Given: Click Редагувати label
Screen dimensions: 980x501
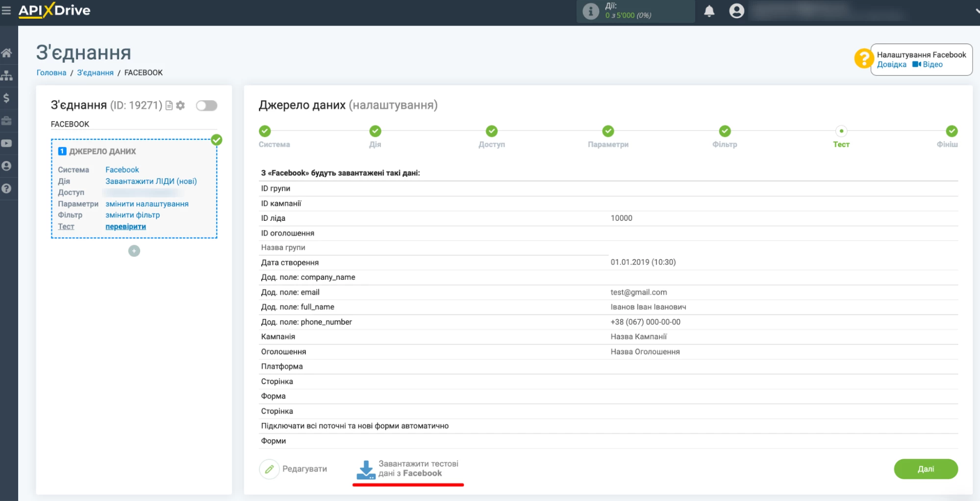Looking at the screenshot, I should (304, 469).
